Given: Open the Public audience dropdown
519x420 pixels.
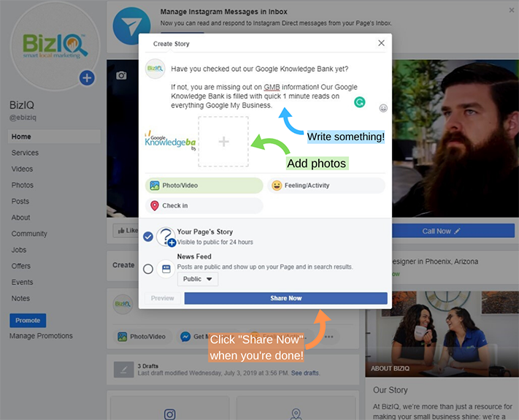Looking at the screenshot, I should click(198, 279).
